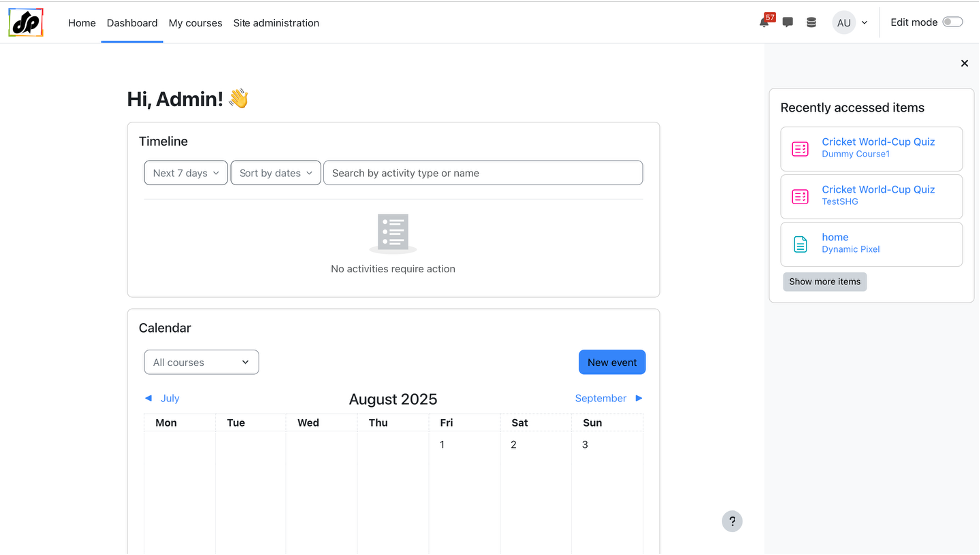The width and height of the screenshot is (980, 555).
Task: Open the Site administration tab
Action: click(276, 23)
